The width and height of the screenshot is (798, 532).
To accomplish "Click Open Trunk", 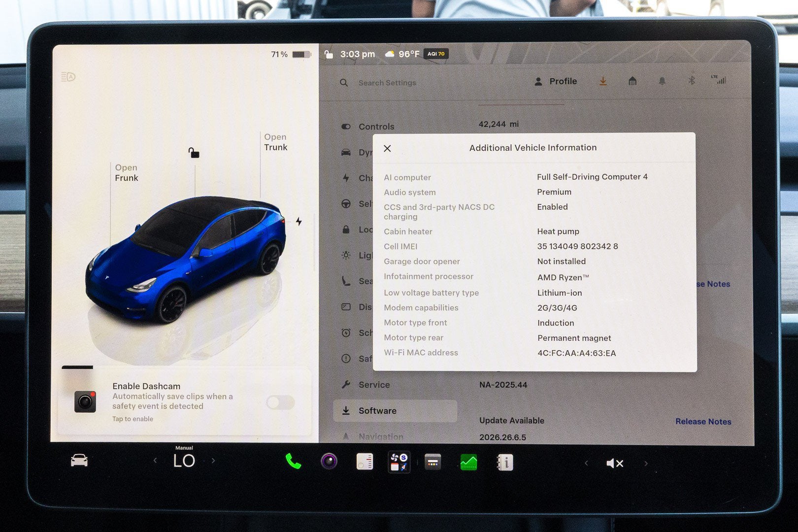I will pos(276,142).
